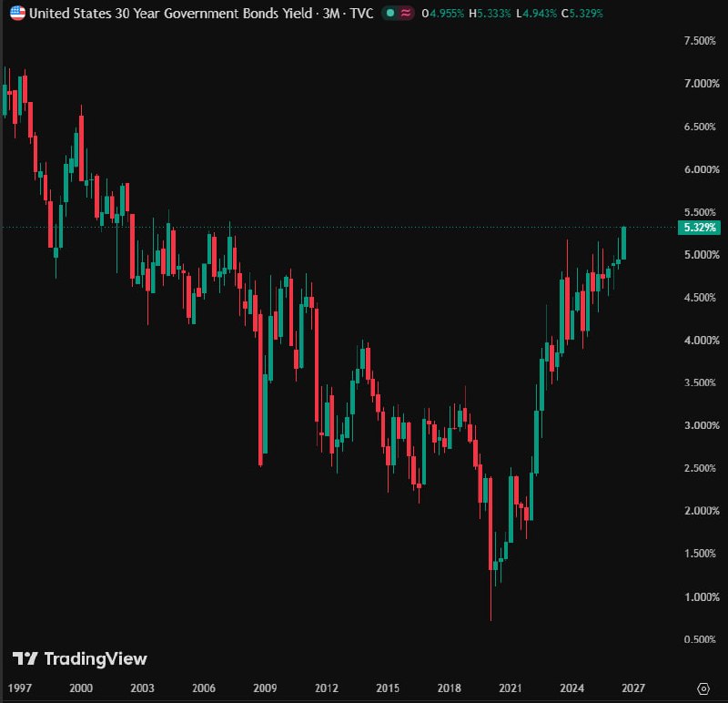Click the High value 5.333%
This screenshot has height=703, width=728.
[x=493, y=14]
